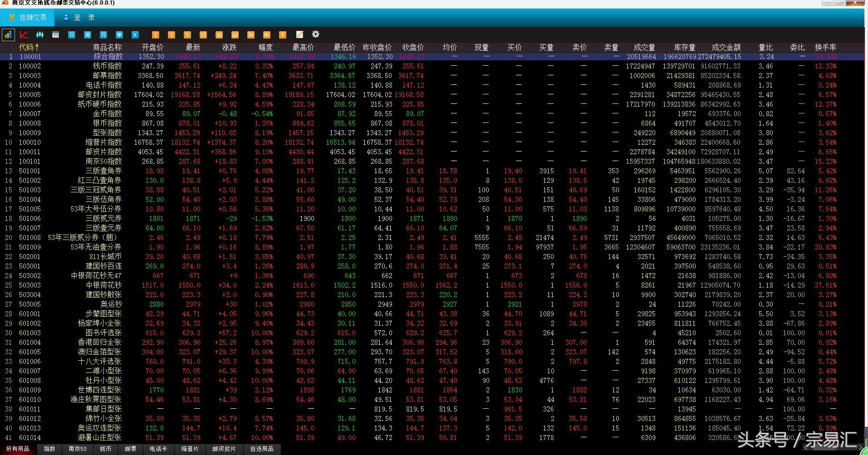Switch to the 邮票 bottom tab
Image resolution: width=868 pixels, height=455 pixels.
[131, 449]
